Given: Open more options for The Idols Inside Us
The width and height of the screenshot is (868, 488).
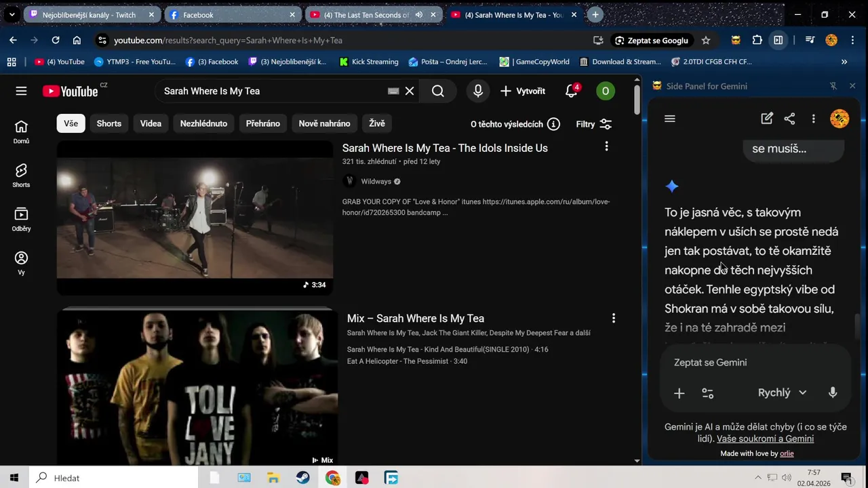Looking at the screenshot, I should pyautogui.click(x=606, y=146).
